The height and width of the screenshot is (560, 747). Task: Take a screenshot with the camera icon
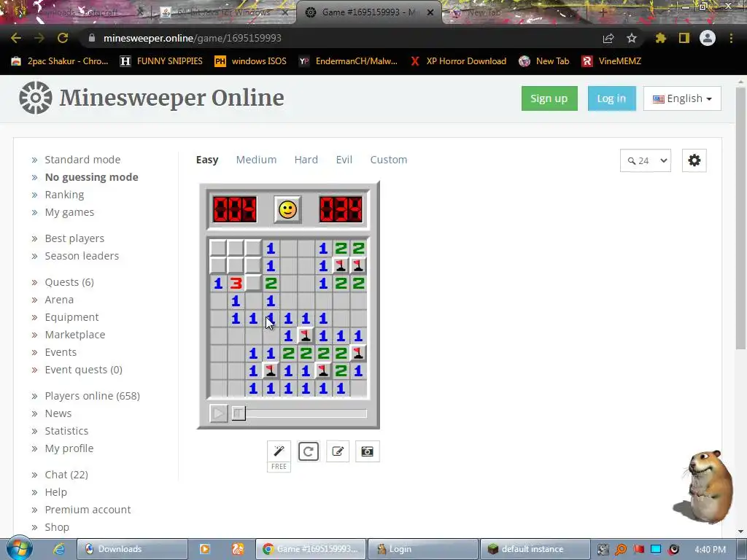point(368,451)
